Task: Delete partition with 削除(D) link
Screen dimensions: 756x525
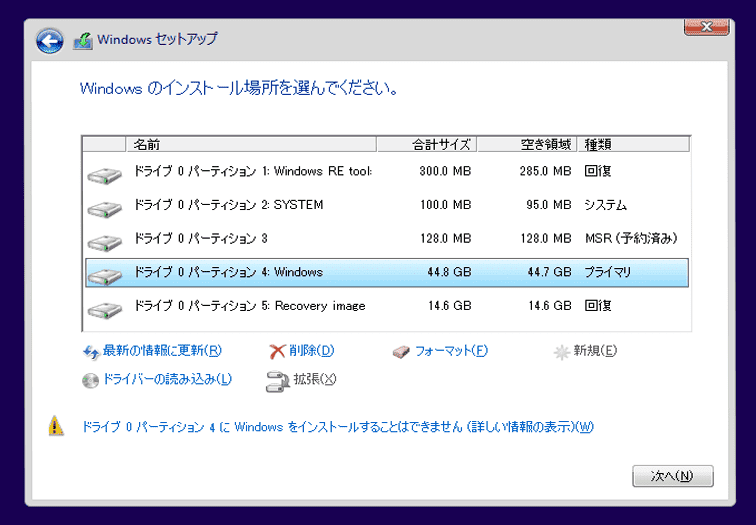Action: (311, 350)
